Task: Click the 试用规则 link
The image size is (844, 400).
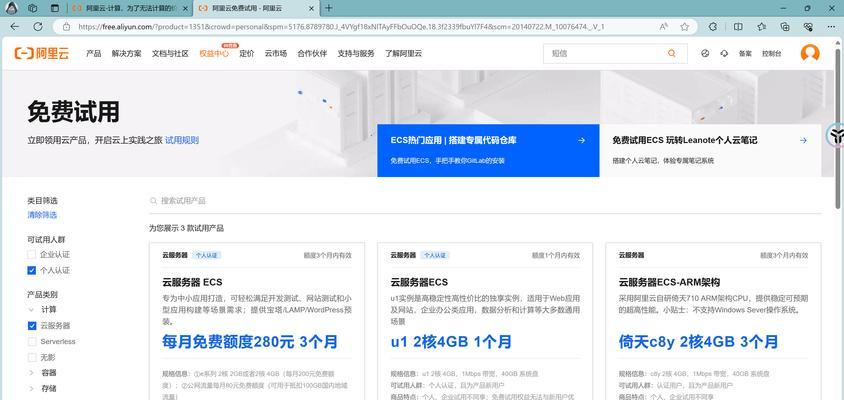Action: [182, 140]
